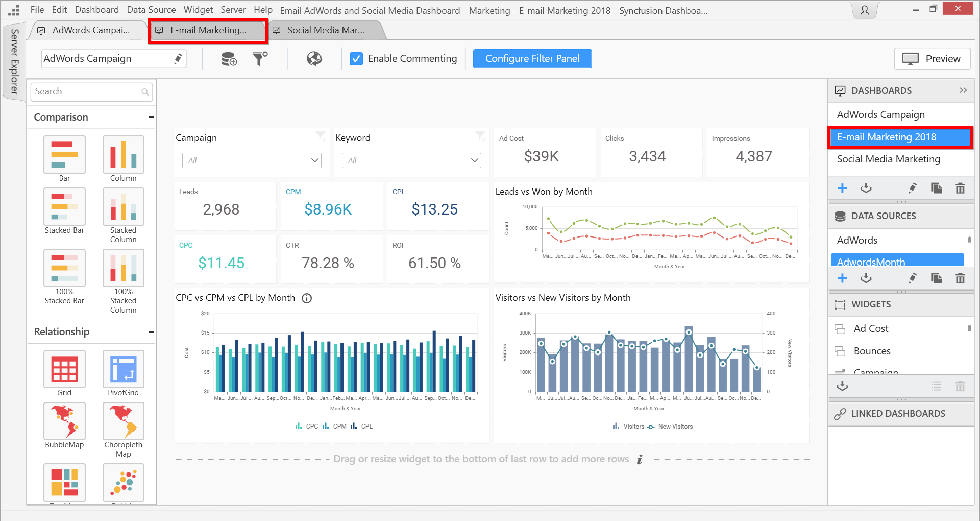Image resolution: width=980 pixels, height=521 pixels.
Task: Delete the selected dashboard with trash icon
Action: click(x=960, y=188)
